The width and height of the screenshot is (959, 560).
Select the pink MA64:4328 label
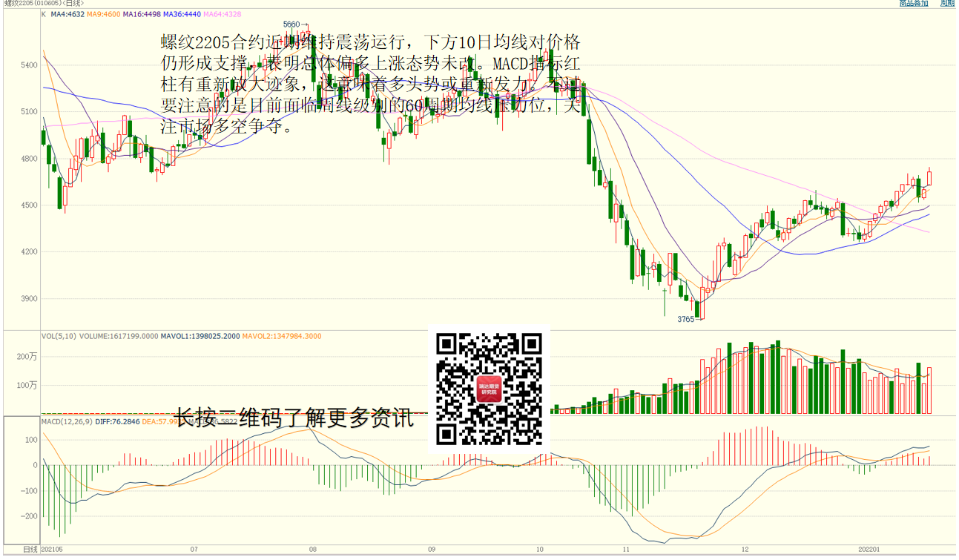(x=221, y=14)
